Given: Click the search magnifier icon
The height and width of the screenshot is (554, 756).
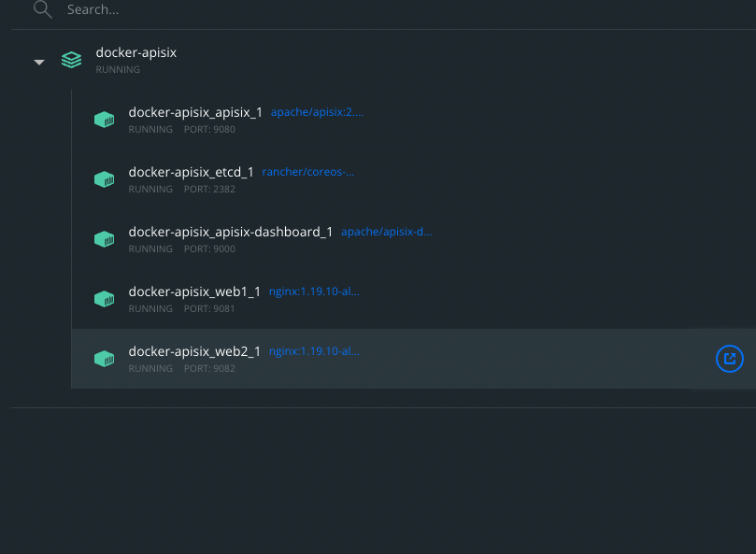Looking at the screenshot, I should [42, 9].
